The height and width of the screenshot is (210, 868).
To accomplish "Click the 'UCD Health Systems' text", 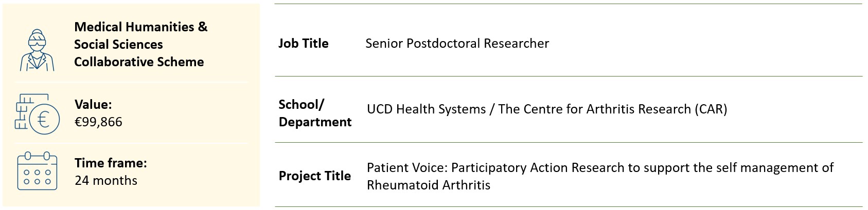I will 426,109.
